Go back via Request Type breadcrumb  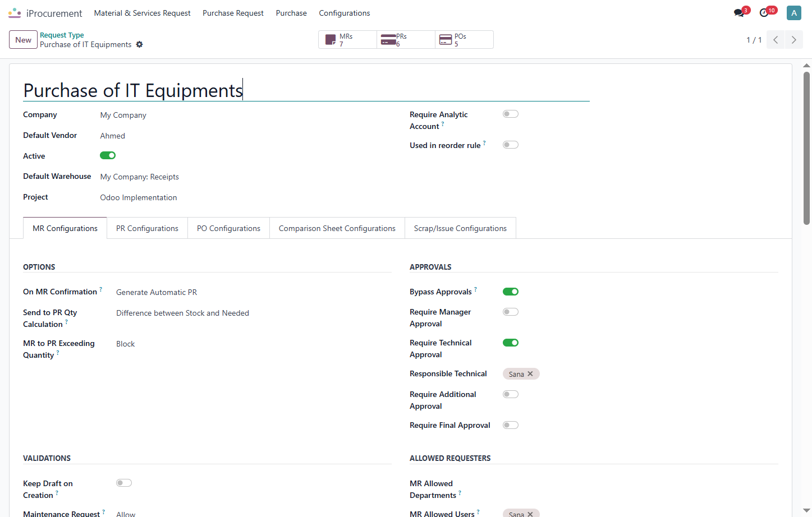point(62,35)
